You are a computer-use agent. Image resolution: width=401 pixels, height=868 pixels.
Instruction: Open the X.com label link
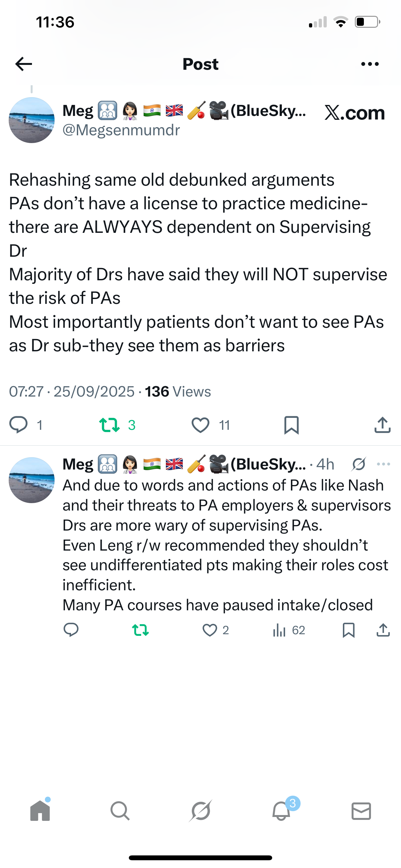pyautogui.click(x=354, y=113)
